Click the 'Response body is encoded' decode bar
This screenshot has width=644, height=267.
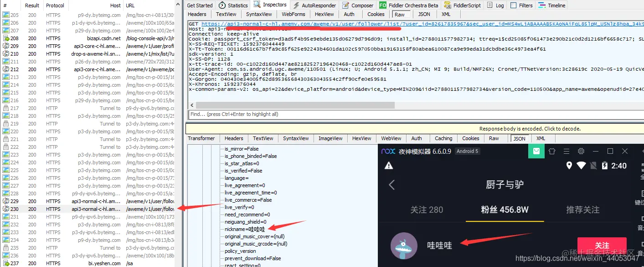(415, 129)
